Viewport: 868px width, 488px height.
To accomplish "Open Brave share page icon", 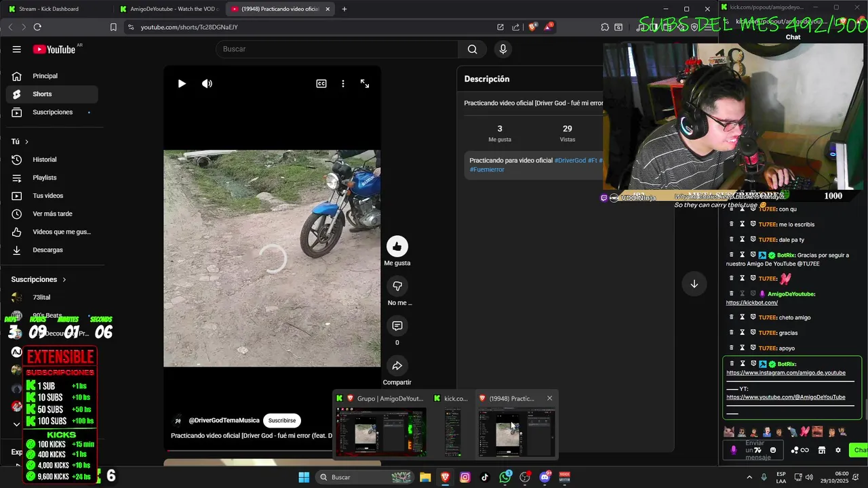I will pos(516,27).
